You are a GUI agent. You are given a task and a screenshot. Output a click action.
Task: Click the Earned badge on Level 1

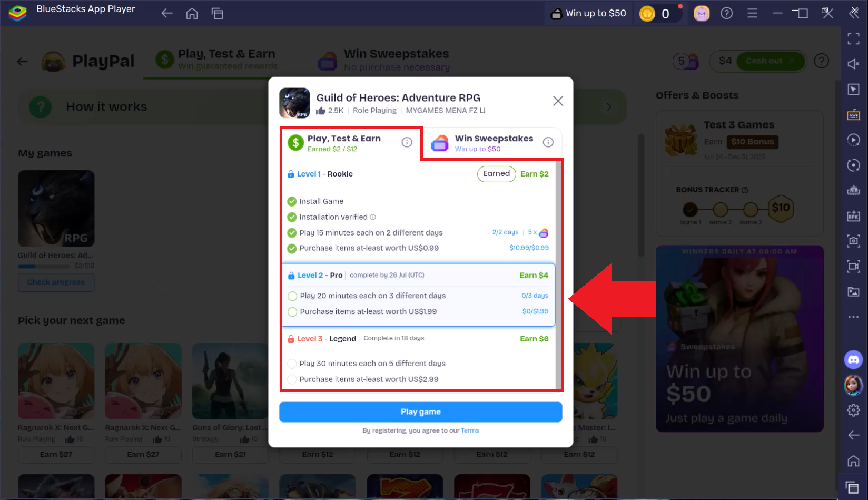pyautogui.click(x=496, y=174)
